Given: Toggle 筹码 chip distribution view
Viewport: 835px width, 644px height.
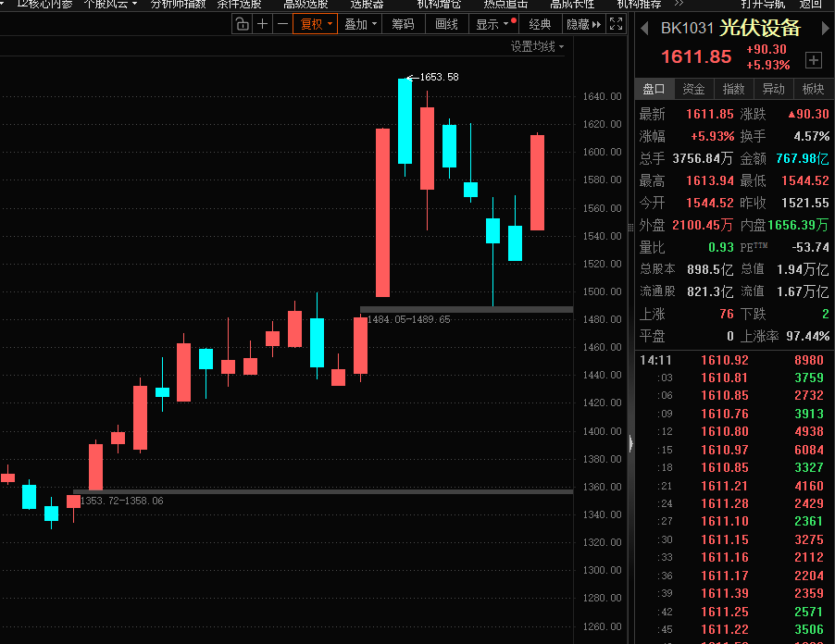Looking at the screenshot, I should (403, 24).
